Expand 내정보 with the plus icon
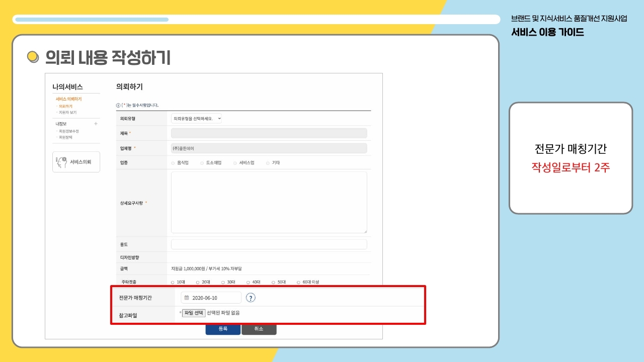The height and width of the screenshot is (362, 644). click(96, 123)
